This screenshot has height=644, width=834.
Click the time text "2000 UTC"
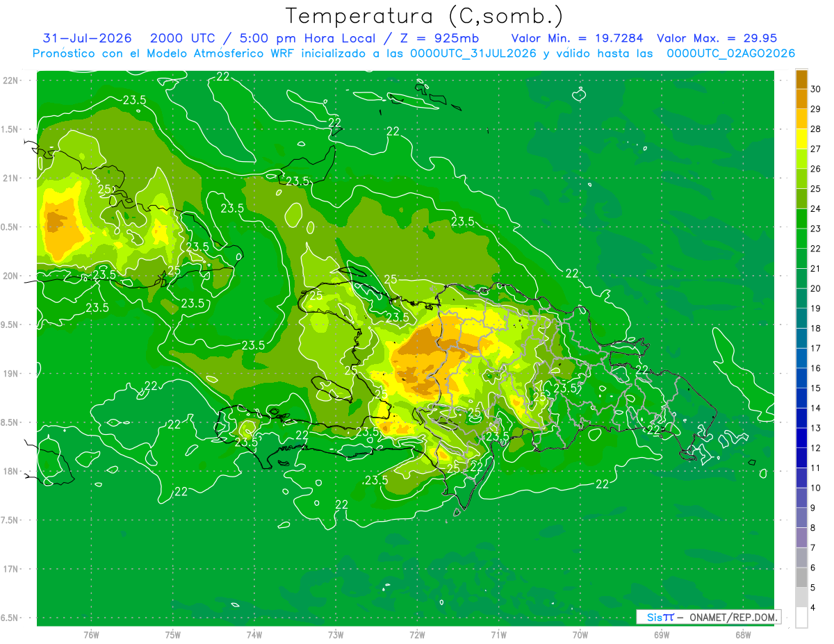(183, 38)
